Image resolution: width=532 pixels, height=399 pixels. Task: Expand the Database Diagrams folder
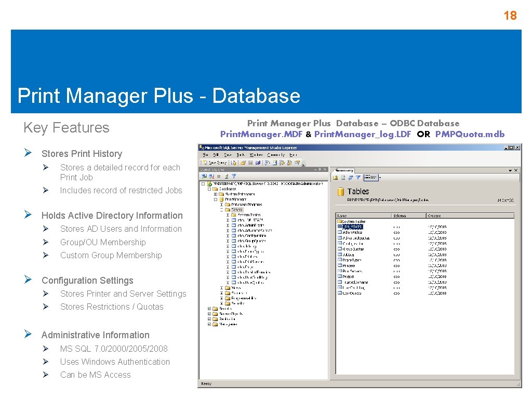coord(221,205)
